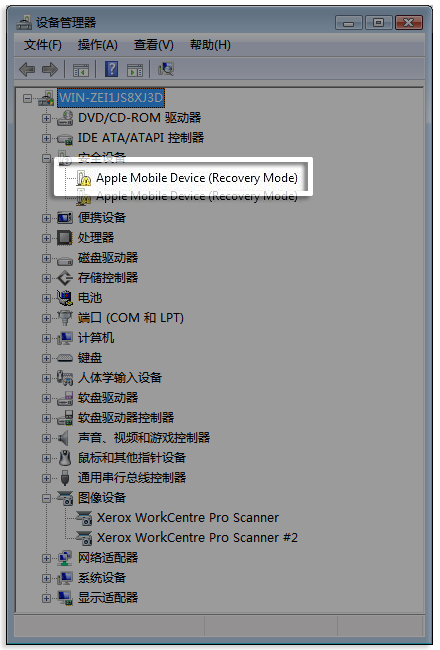The image size is (440, 650).
Task: Select the 计算机 label
Action: click(x=96, y=338)
